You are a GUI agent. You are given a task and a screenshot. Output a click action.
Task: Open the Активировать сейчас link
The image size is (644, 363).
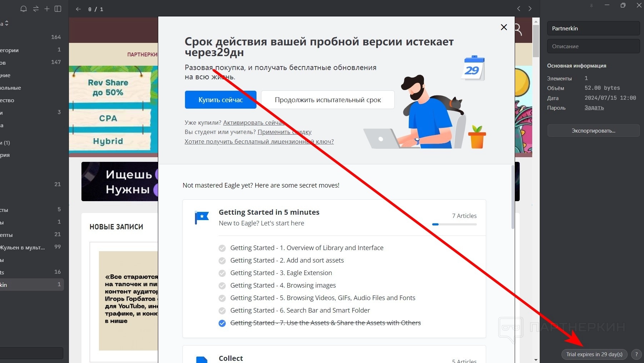[x=254, y=123]
